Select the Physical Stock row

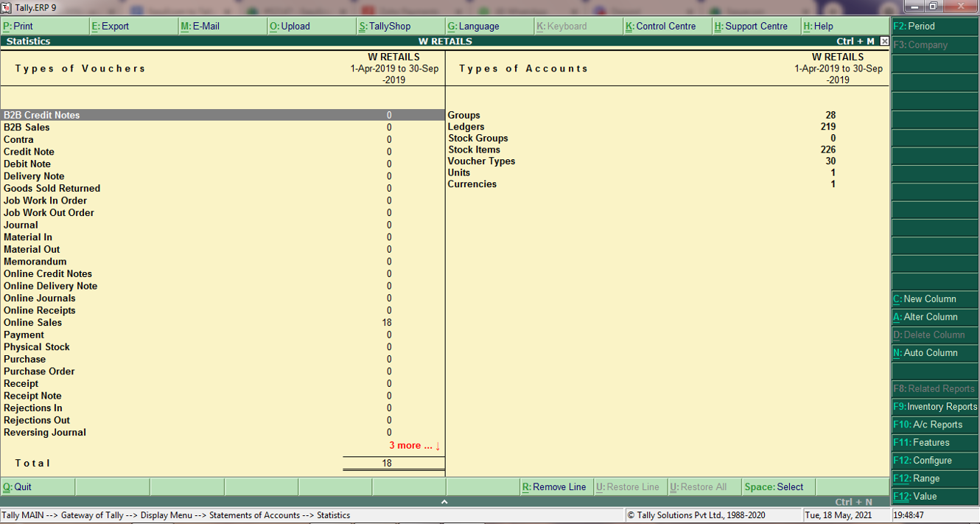click(223, 346)
